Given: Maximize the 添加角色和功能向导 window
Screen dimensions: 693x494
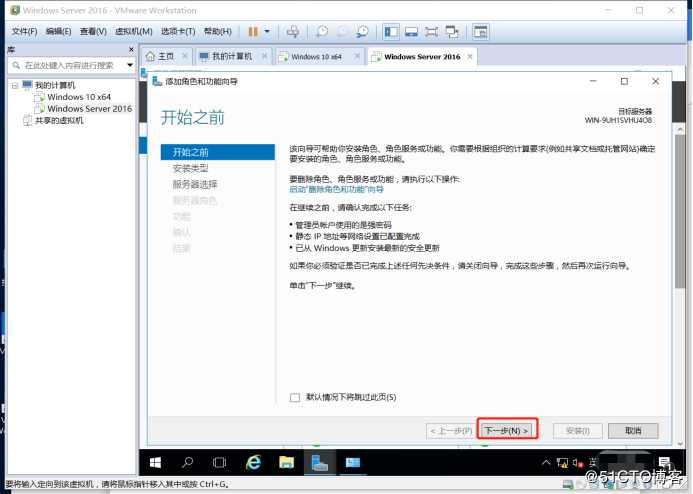Looking at the screenshot, I should click(x=624, y=81).
